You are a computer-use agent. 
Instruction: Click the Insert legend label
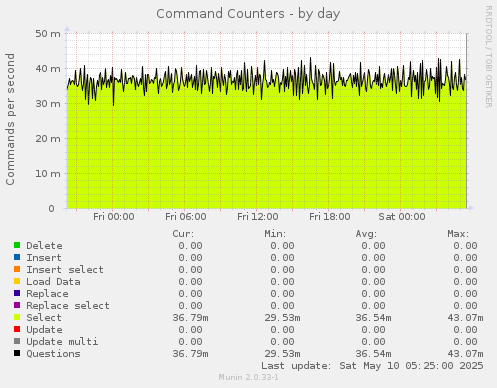(44, 258)
